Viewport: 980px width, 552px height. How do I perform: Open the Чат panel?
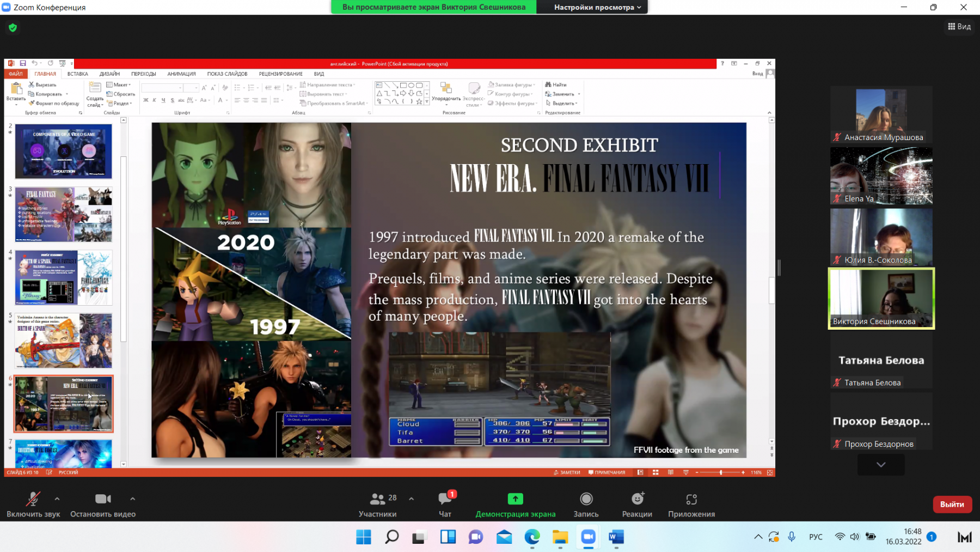point(445,505)
